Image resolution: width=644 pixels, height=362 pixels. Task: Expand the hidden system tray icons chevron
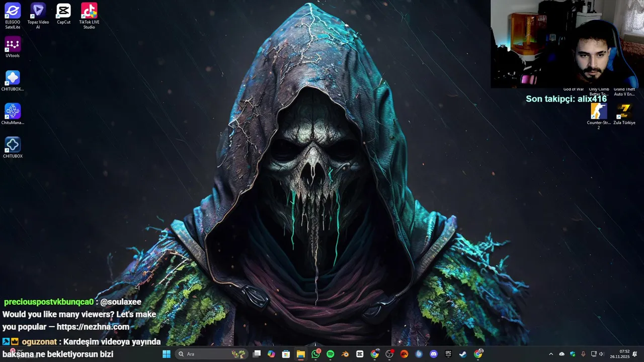tap(551, 354)
